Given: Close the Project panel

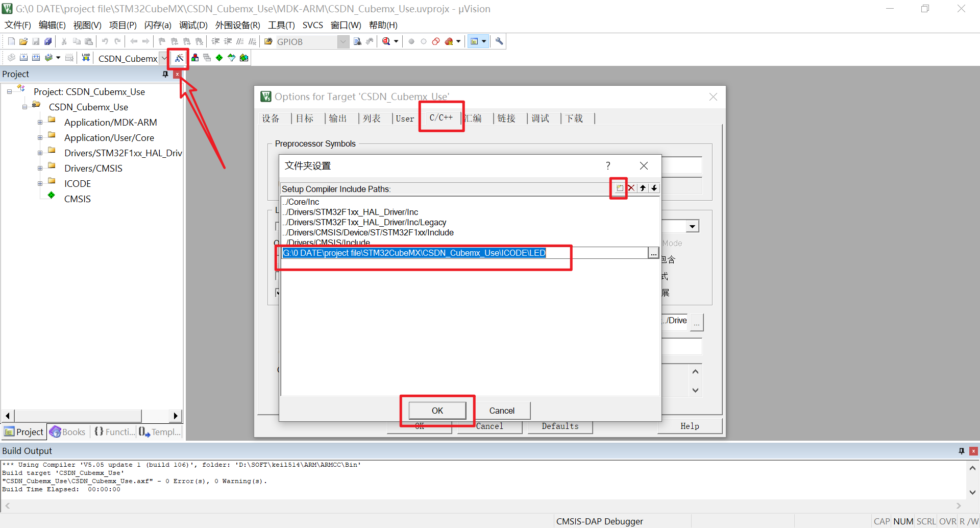Looking at the screenshot, I should [x=177, y=74].
